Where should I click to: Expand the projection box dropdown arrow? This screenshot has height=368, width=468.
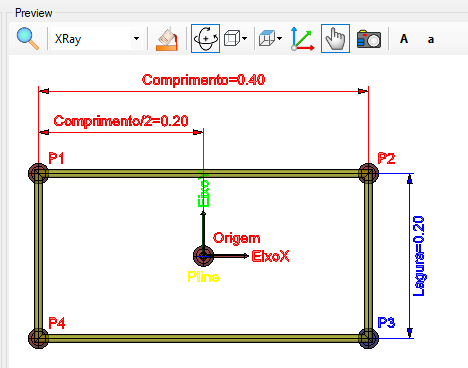tap(280, 39)
